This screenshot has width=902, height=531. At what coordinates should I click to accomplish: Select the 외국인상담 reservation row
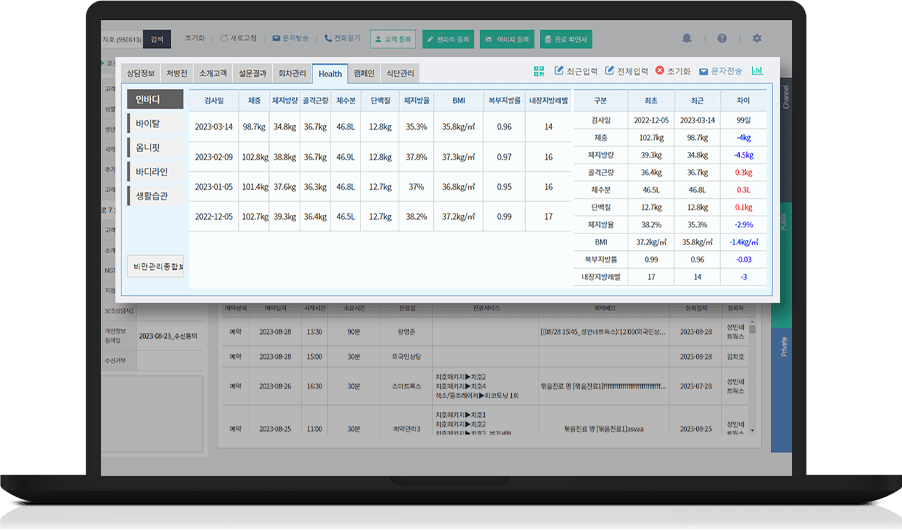pos(487,357)
